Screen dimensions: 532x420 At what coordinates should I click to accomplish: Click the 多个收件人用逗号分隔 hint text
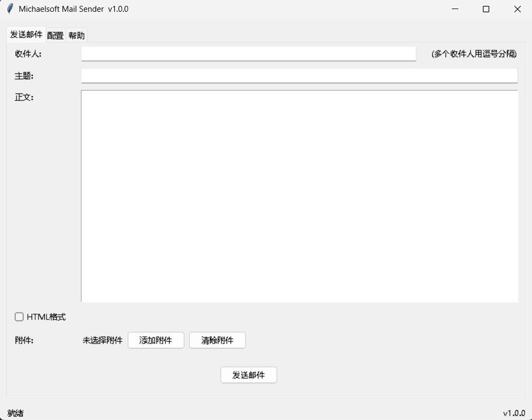click(474, 53)
